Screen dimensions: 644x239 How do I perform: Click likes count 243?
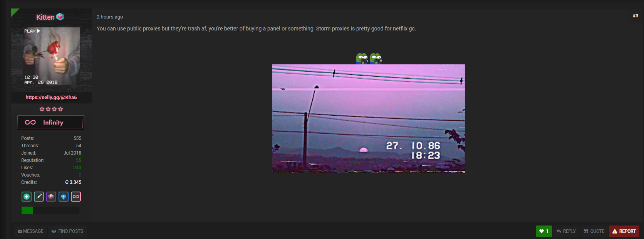77,168
